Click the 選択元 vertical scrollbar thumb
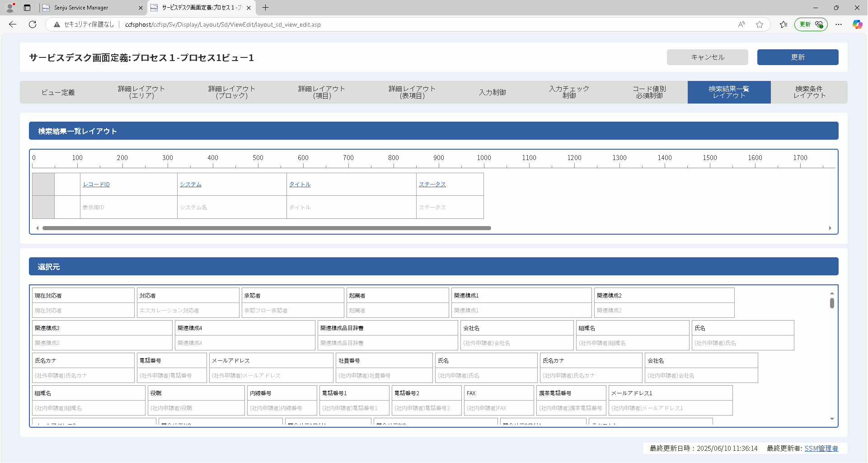Image resolution: width=868 pixels, height=463 pixels. click(x=832, y=303)
